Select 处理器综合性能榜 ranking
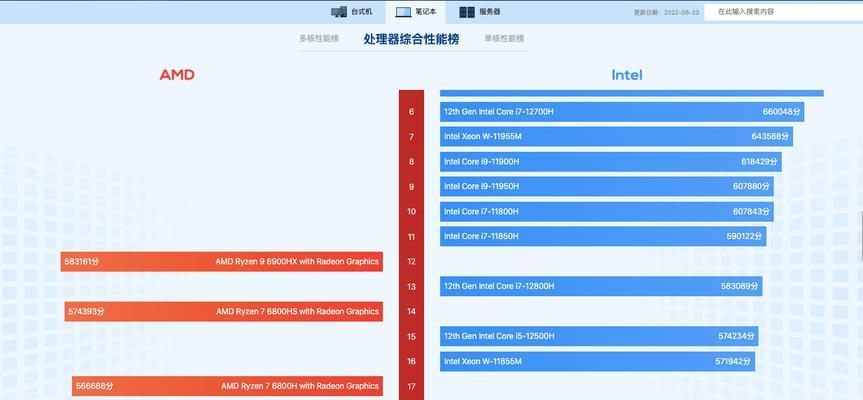 point(411,39)
